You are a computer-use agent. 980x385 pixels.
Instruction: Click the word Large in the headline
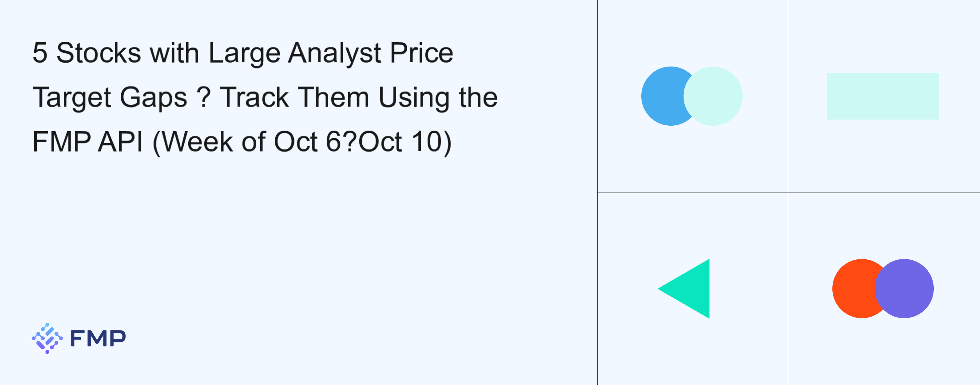click(244, 52)
